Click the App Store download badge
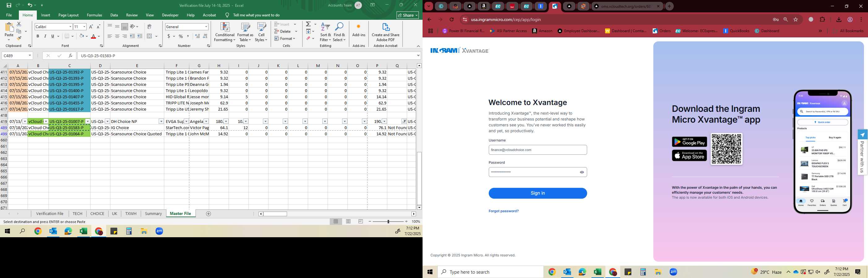The image size is (868, 278). 690,155
